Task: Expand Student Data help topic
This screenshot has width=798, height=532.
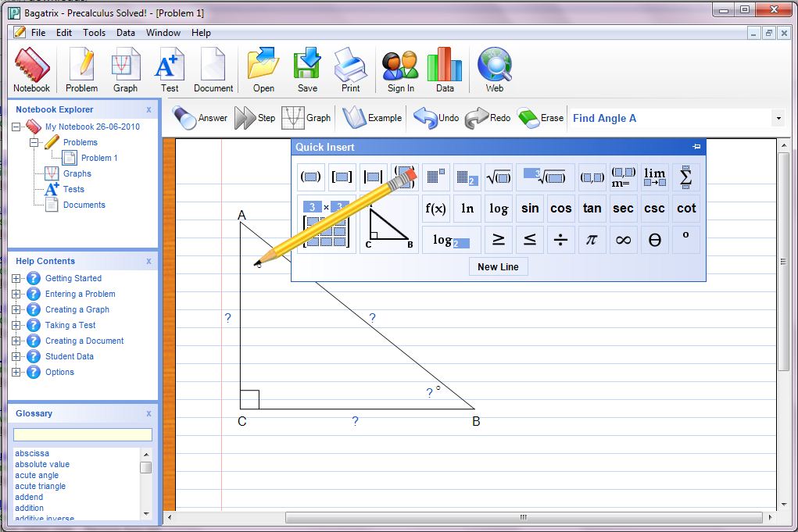Action: click(16, 356)
